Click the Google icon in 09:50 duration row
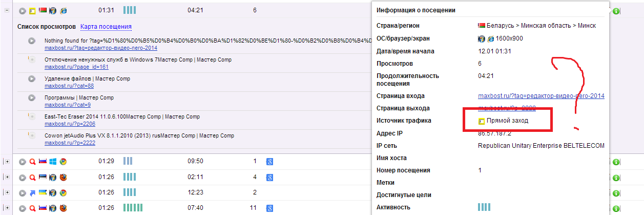 click(x=269, y=162)
